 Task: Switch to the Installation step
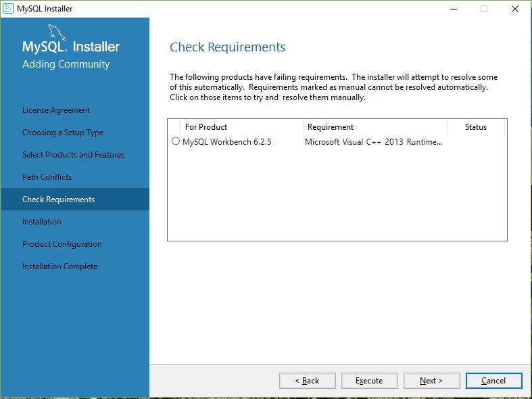tap(41, 222)
